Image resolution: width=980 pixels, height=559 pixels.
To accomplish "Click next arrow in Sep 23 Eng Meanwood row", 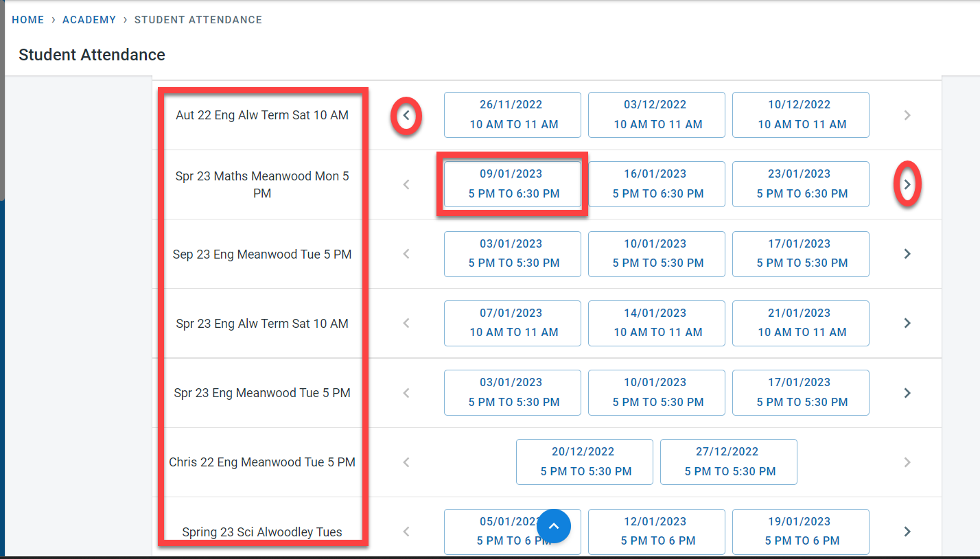I will [x=907, y=254].
